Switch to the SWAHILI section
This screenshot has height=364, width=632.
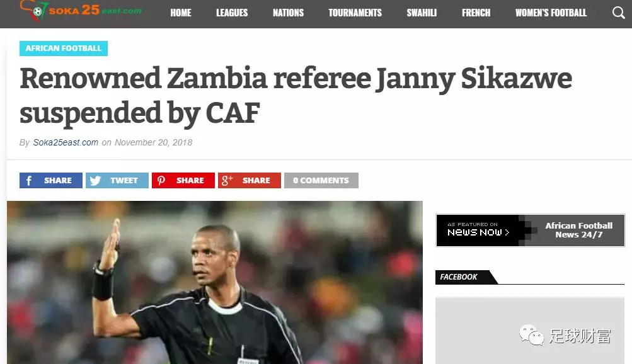coord(422,13)
